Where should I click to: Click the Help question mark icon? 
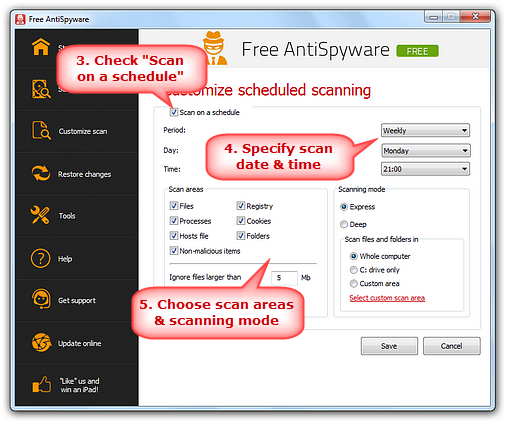40,258
